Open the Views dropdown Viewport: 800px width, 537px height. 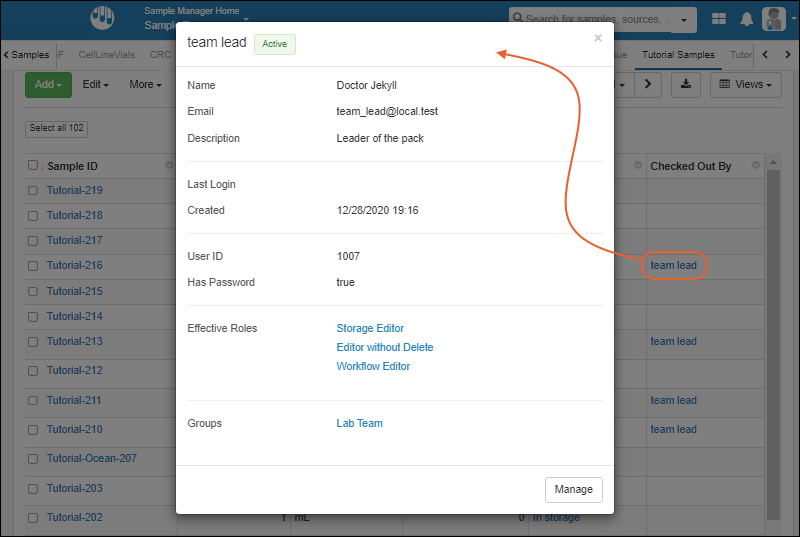coord(745,85)
